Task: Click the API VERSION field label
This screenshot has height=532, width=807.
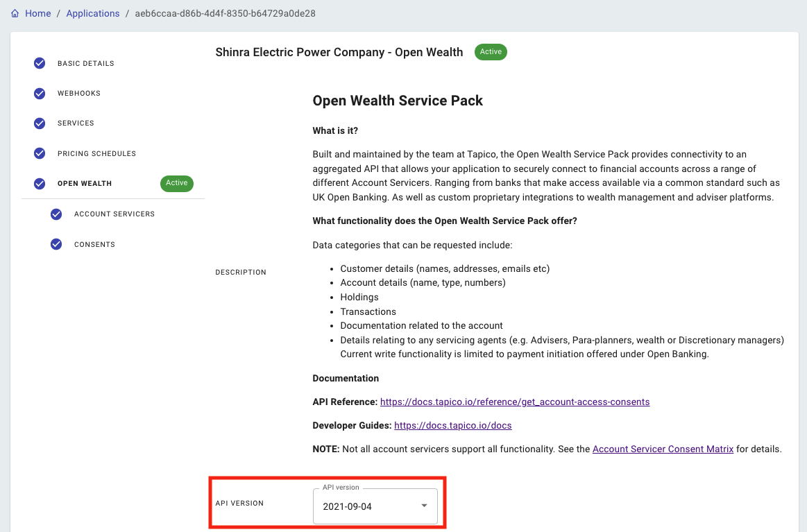Action: (x=239, y=503)
